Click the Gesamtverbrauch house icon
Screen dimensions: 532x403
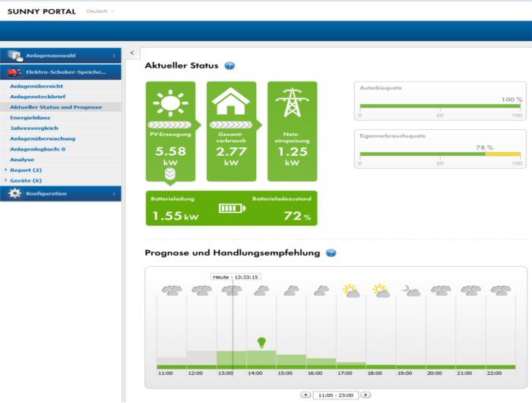click(x=231, y=103)
